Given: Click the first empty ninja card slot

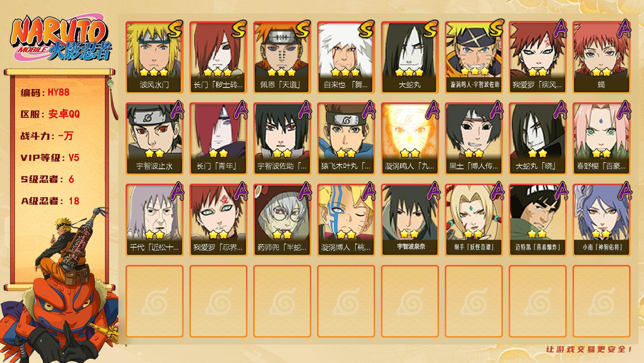Looking at the screenshot, I should point(155,301).
